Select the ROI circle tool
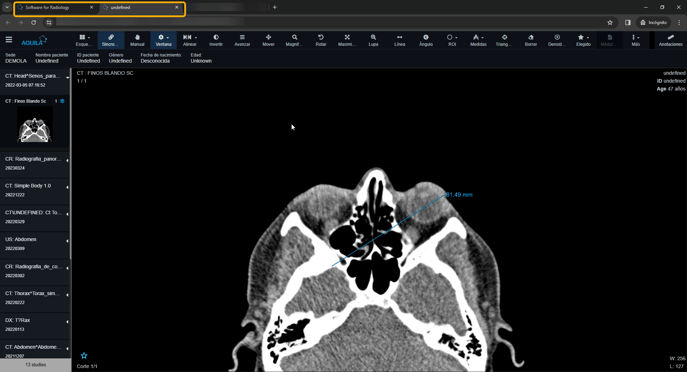 [x=452, y=40]
